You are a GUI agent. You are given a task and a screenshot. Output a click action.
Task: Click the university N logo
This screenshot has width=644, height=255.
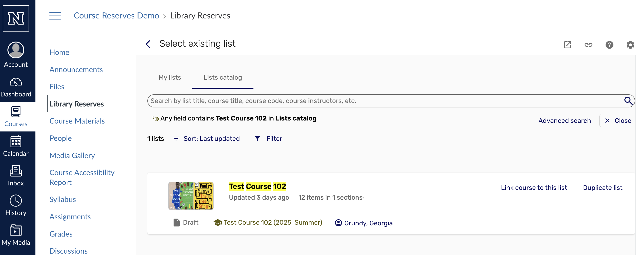16,18
